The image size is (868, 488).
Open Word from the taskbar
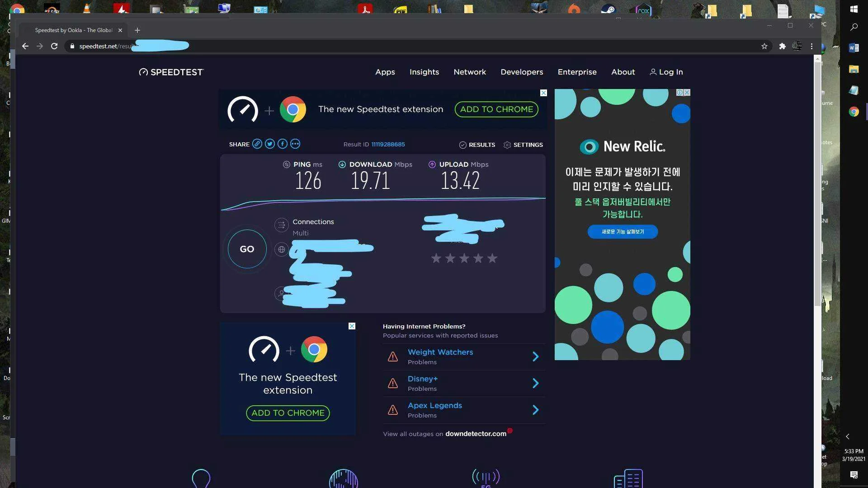[x=854, y=48]
